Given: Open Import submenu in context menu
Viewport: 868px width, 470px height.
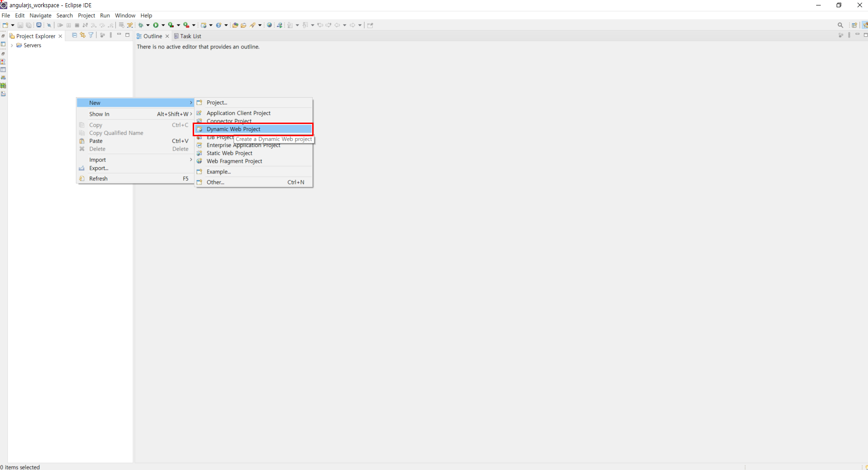Looking at the screenshot, I should 135,160.
